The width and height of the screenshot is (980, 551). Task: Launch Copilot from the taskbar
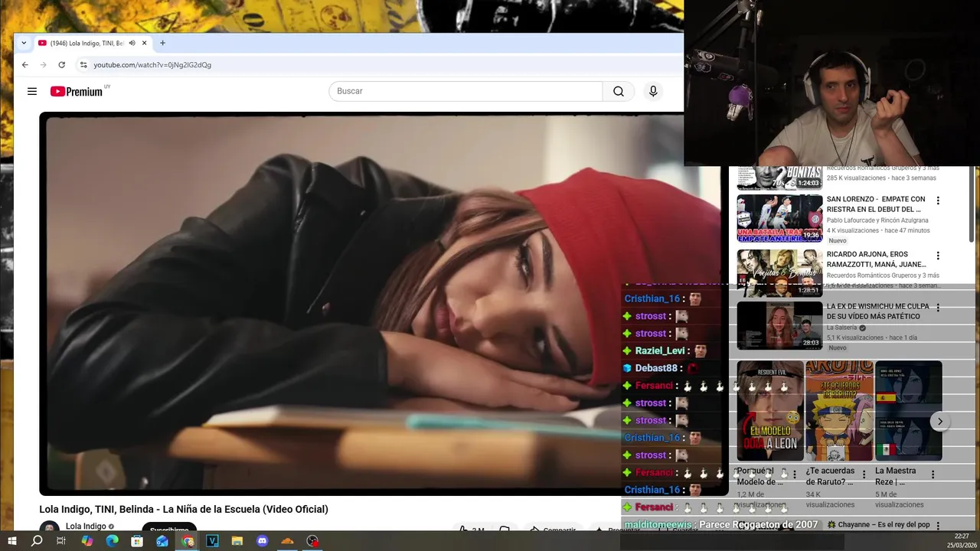pyautogui.click(x=87, y=541)
